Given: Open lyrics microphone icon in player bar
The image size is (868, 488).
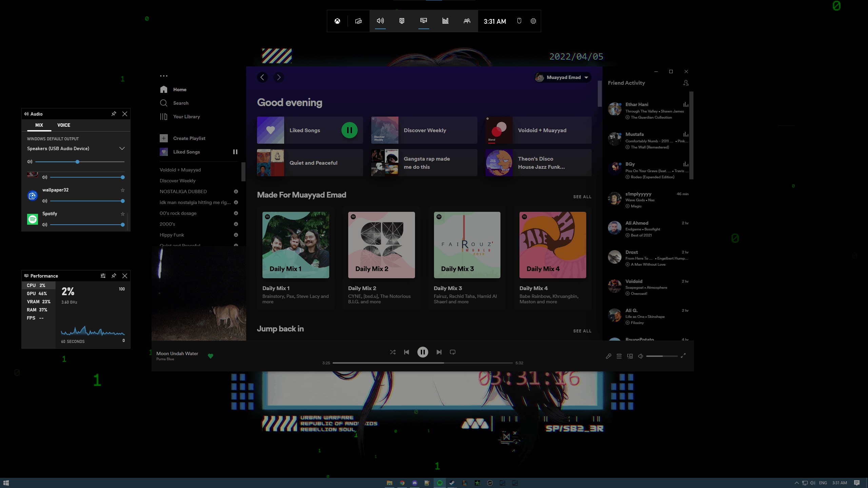Looking at the screenshot, I should (609, 356).
